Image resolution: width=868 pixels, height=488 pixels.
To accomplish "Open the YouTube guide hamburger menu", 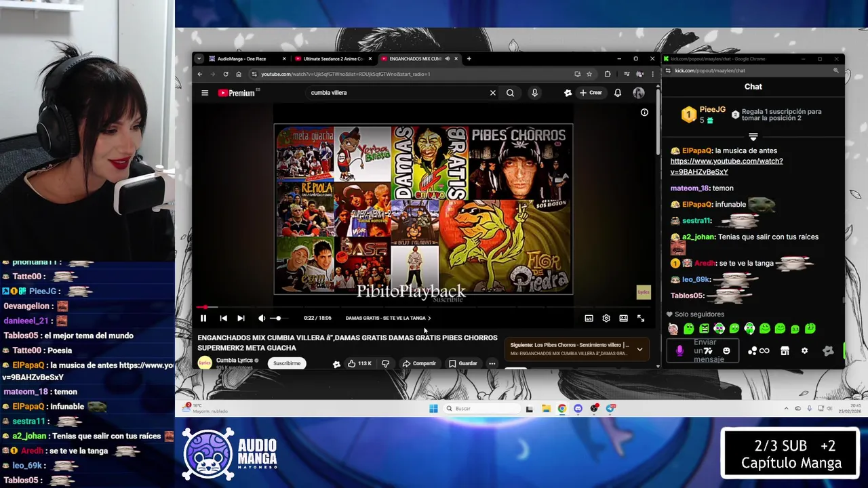I will [x=205, y=93].
